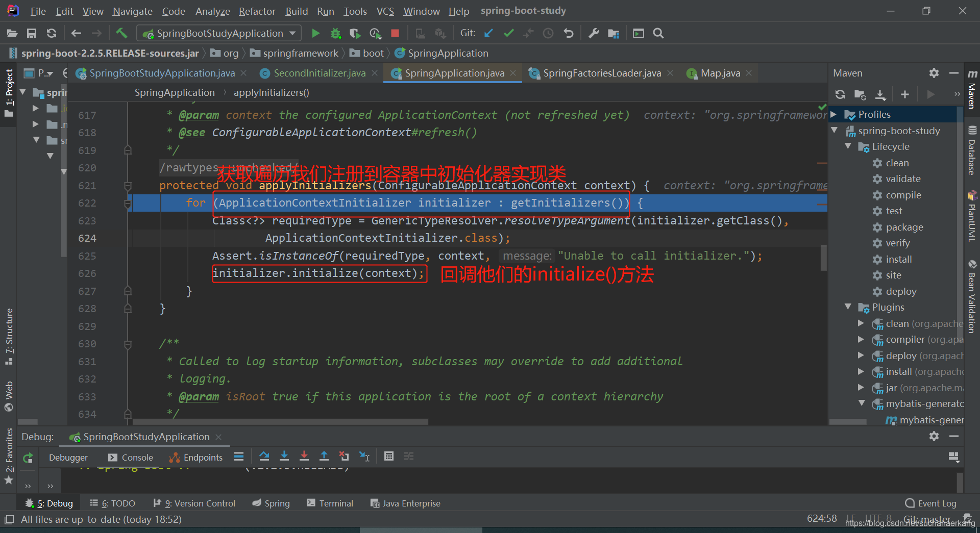Click the breadcrumb springframework folder

click(294, 53)
